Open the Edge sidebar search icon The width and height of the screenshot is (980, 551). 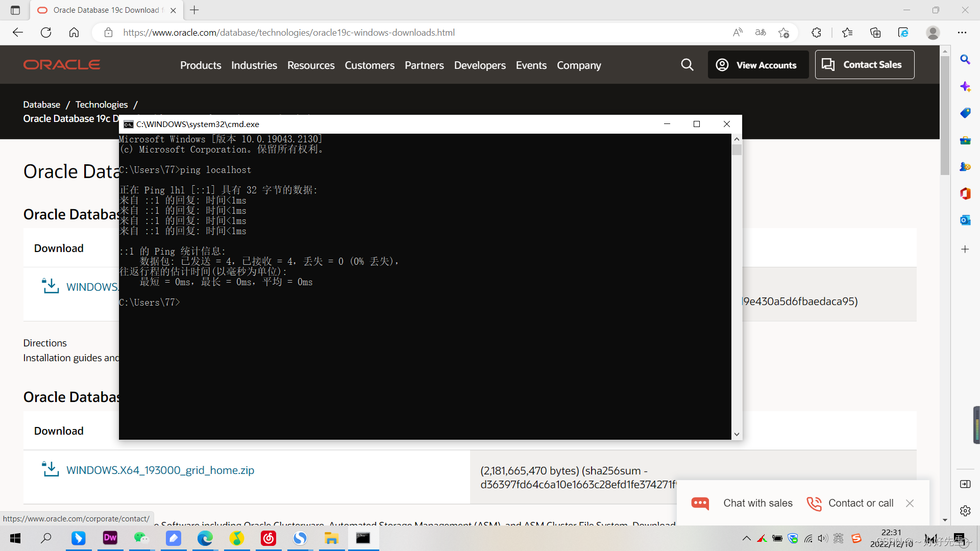966,60
